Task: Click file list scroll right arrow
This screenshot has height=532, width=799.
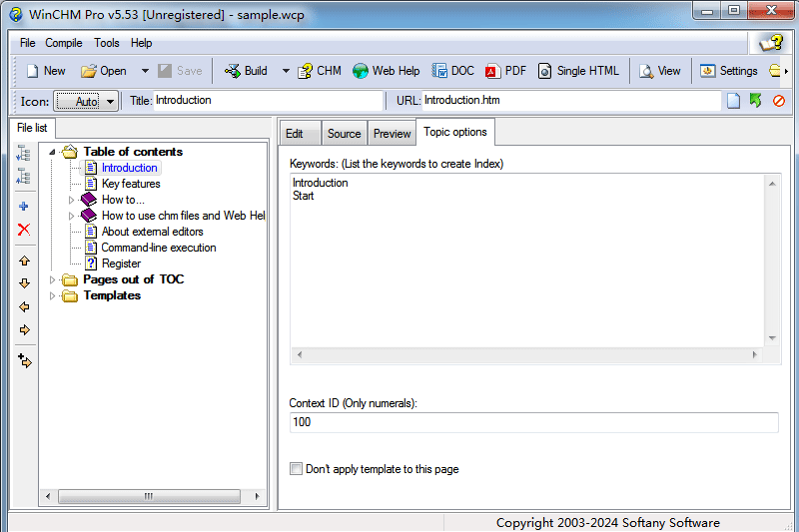Action: tap(258, 496)
